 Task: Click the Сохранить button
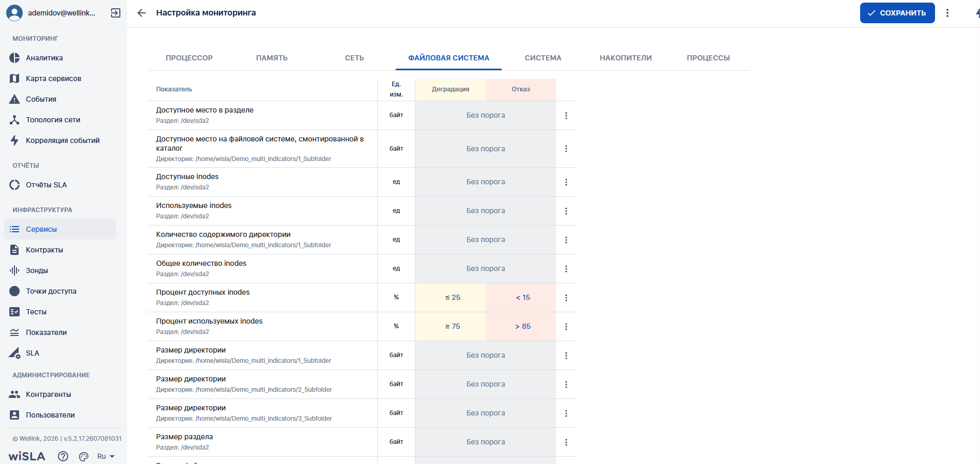(x=897, y=13)
